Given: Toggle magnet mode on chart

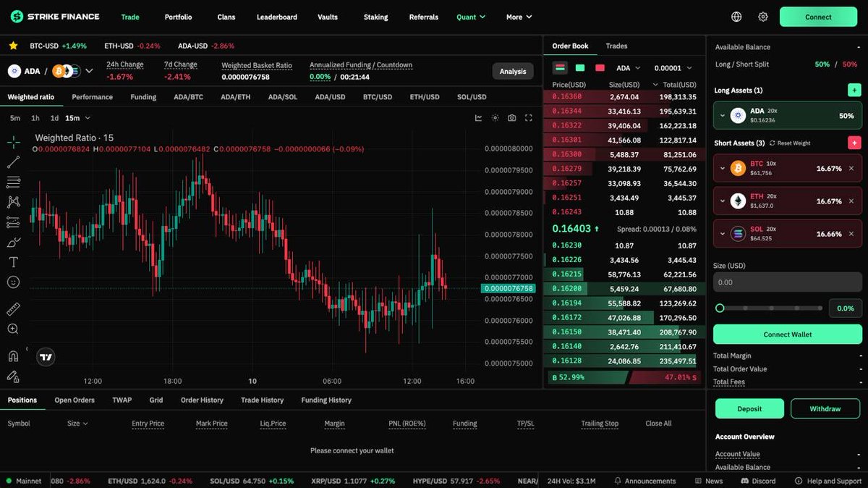Looking at the screenshot, I should tap(13, 356).
